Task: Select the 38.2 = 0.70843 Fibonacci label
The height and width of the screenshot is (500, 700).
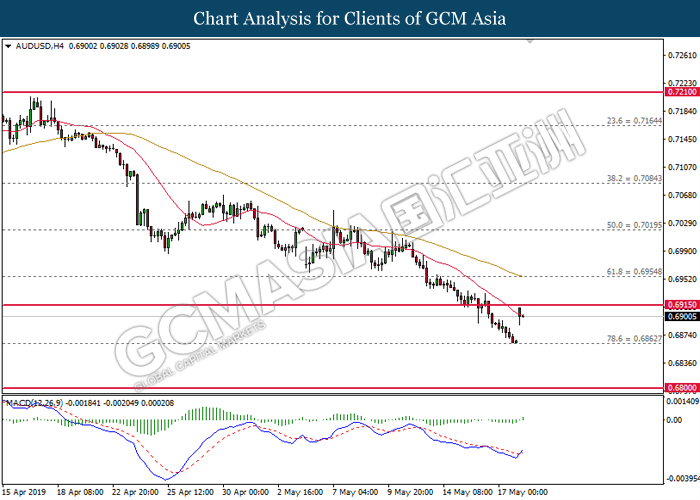Action: [x=634, y=178]
